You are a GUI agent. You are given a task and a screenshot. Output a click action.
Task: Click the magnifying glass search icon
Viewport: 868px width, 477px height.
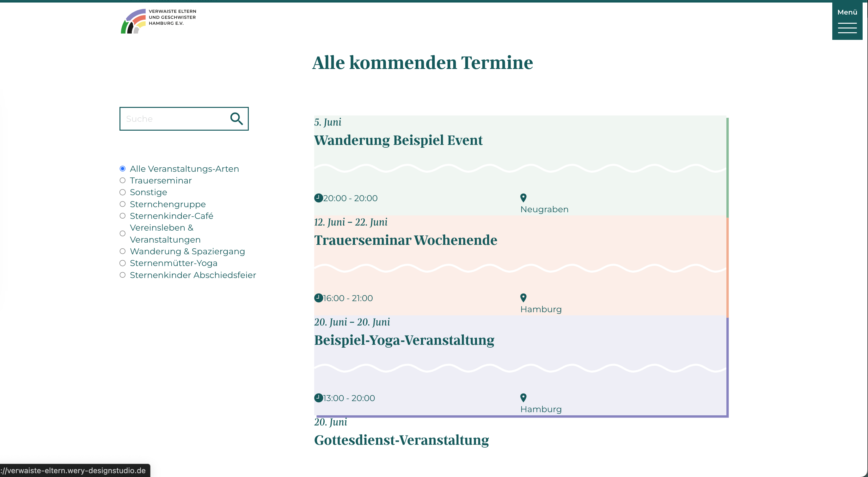tap(236, 119)
